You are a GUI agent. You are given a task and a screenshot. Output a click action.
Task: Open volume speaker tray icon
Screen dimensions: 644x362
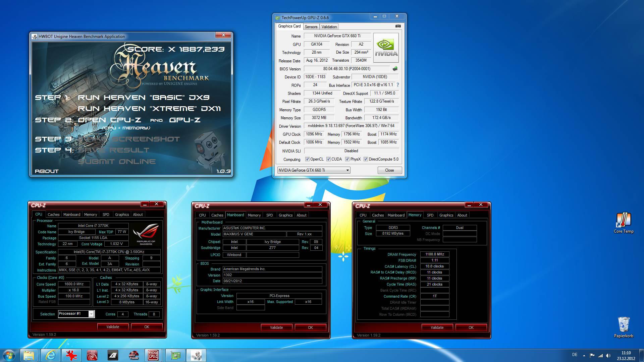[x=608, y=355]
